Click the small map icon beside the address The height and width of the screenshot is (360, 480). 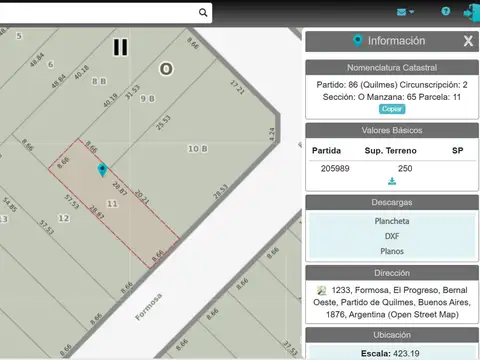click(322, 290)
